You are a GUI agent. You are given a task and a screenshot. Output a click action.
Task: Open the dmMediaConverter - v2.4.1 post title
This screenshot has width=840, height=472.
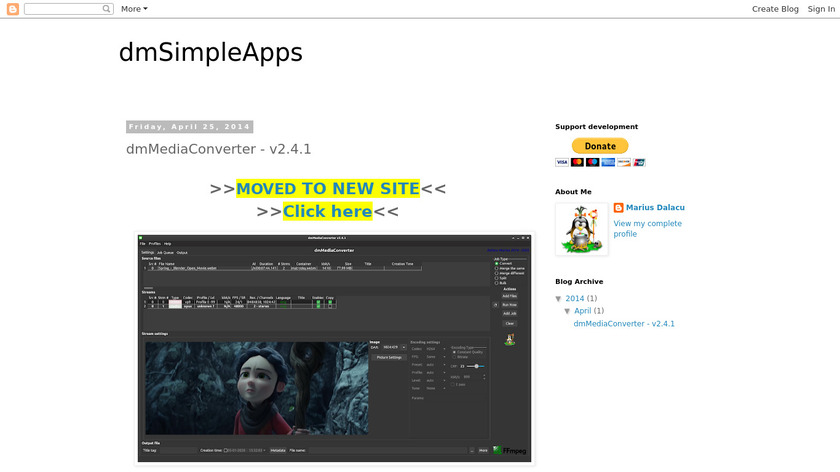(x=219, y=149)
